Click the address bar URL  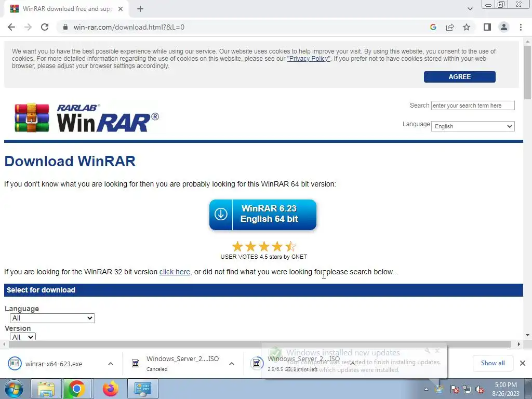coord(129,27)
